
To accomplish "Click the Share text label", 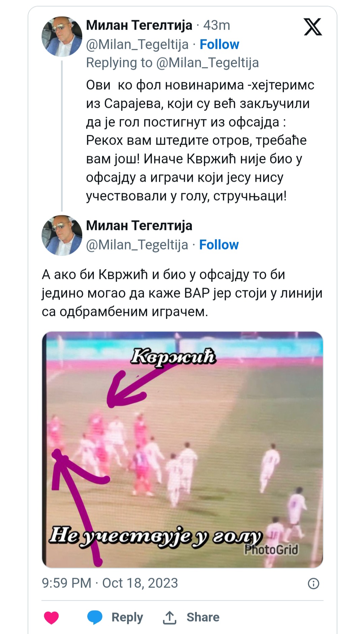I will coord(203,617).
